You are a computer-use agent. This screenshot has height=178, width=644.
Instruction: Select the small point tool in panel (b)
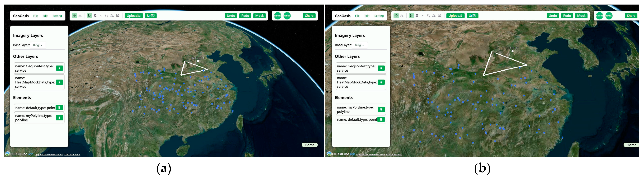coord(422,16)
